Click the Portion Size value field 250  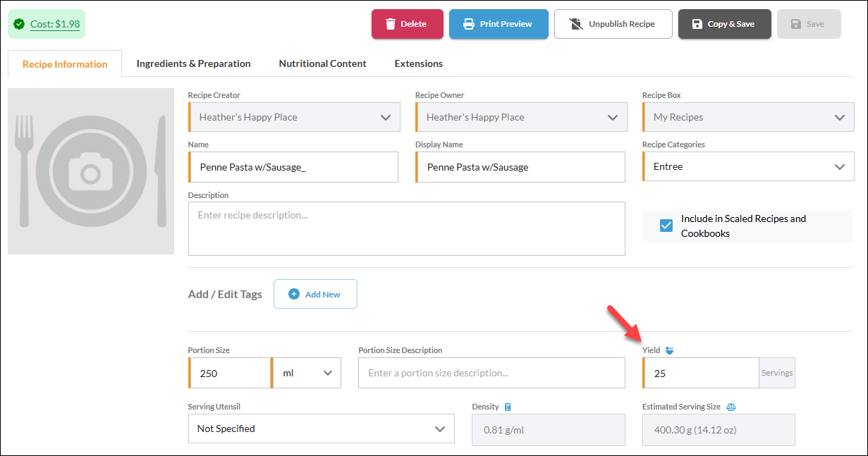click(x=229, y=373)
